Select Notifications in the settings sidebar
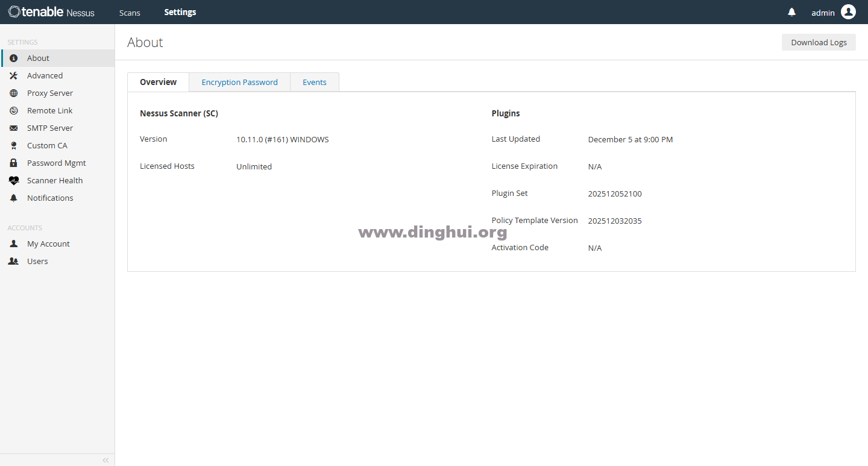The image size is (868, 466). click(50, 198)
